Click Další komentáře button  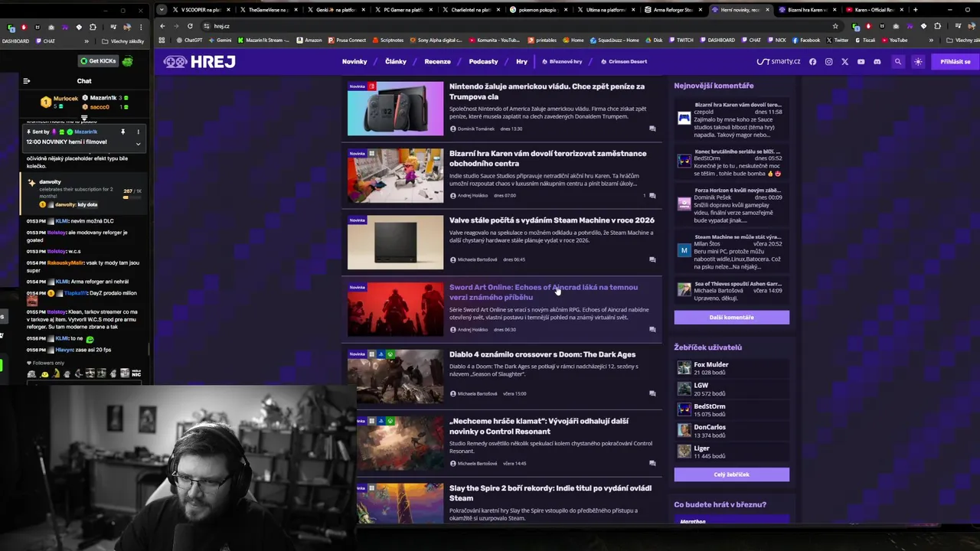[x=731, y=318]
